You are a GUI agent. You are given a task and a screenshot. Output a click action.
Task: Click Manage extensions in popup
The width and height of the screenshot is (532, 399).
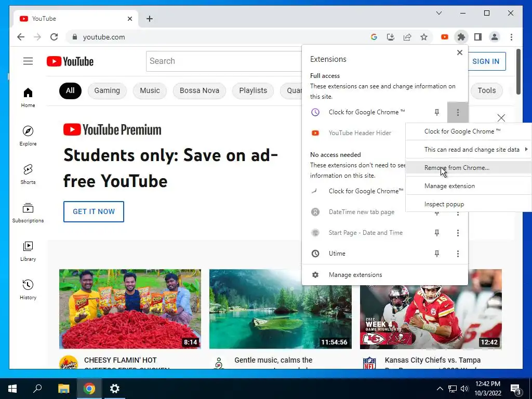point(385,275)
